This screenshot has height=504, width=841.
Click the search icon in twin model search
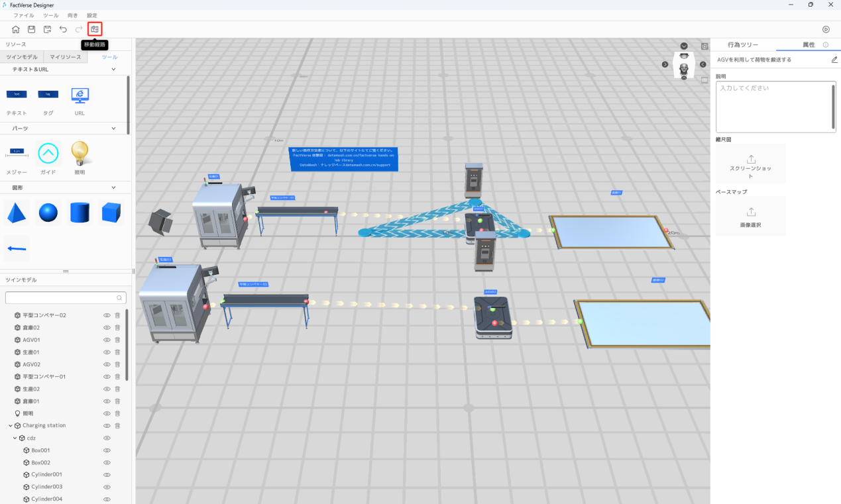[x=119, y=298]
